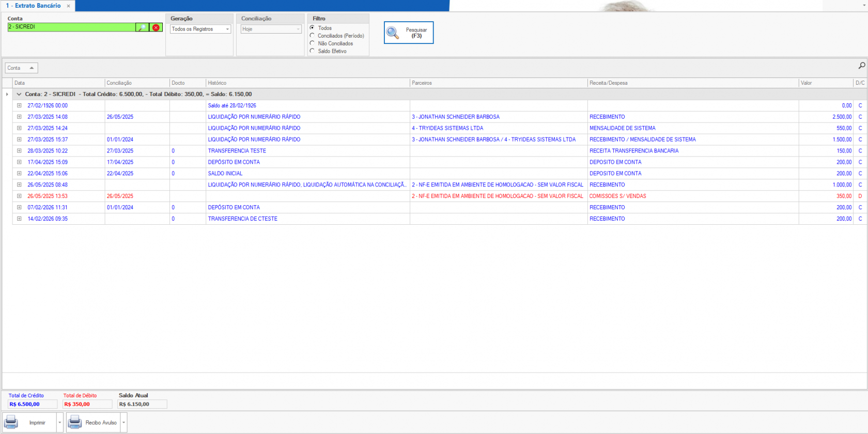Viewport: 868px width, 434px height.
Task: Click the Recibo Avulso printer icon
Action: coord(75,422)
